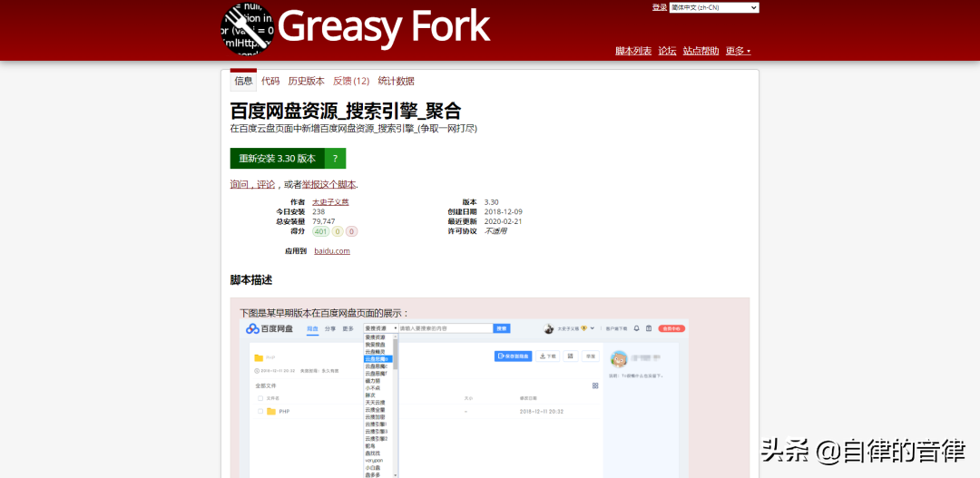Image resolution: width=980 pixels, height=478 pixels.
Task: Click the 重新安装 3.30 版本 button
Action: [x=278, y=158]
